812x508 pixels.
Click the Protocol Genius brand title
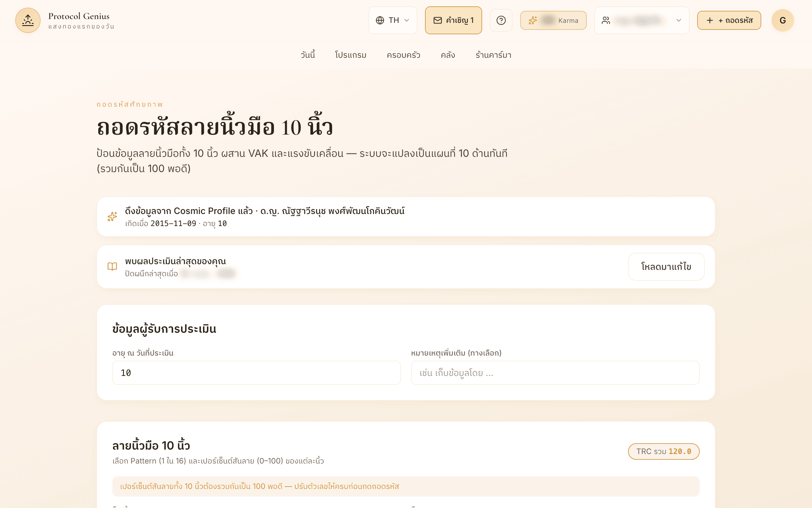point(79,16)
